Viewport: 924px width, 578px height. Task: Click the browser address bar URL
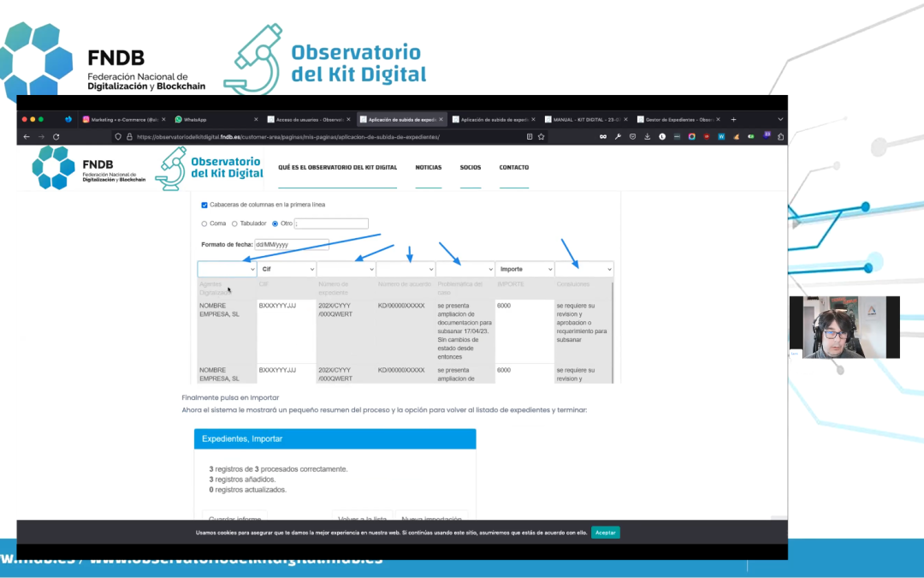pos(288,137)
